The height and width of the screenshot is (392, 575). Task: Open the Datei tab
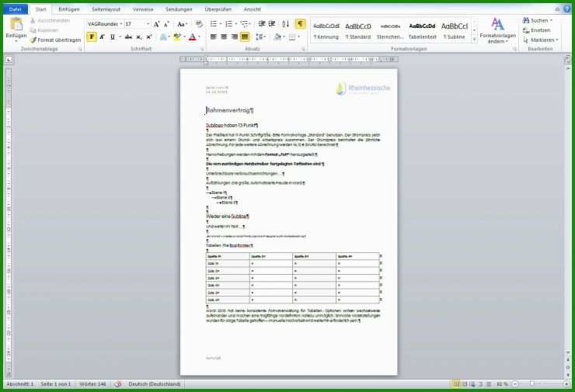pos(16,9)
